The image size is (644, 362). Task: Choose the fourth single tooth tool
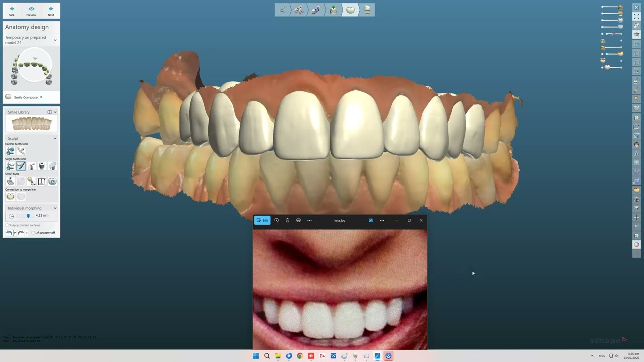point(42,166)
